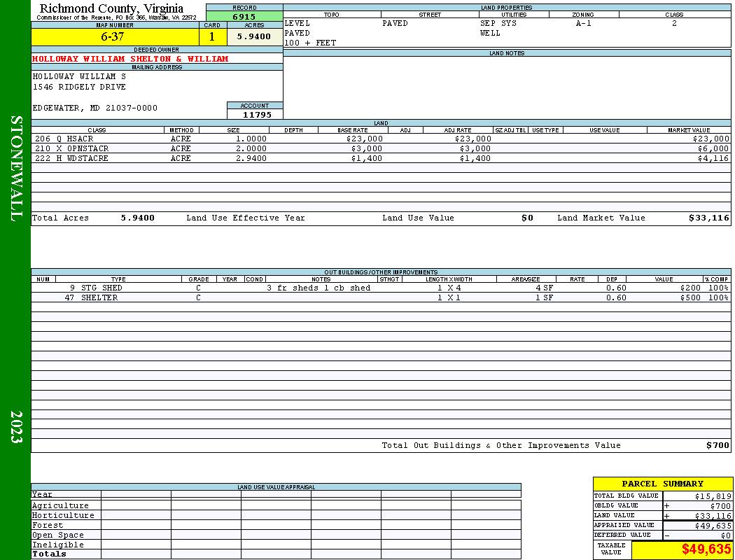Select the LEVEL topo value
This screenshot has width=735, height=560.
[297, 23]
